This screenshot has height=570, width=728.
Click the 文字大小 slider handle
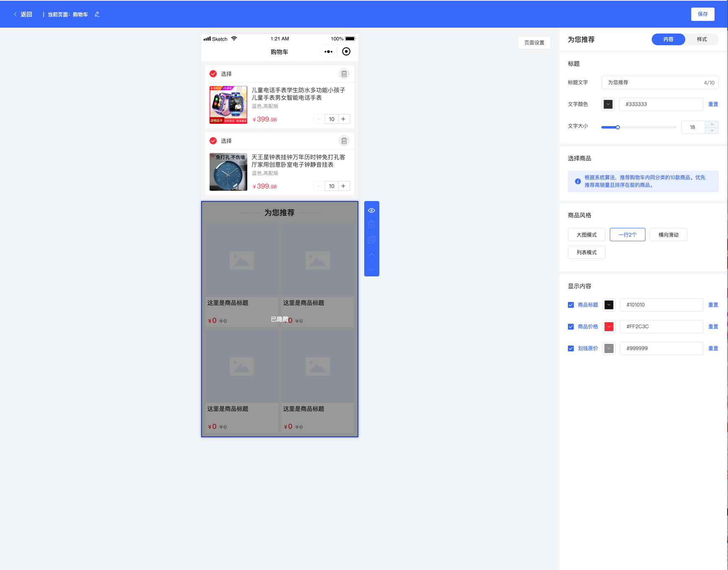(x=618, y=127)
